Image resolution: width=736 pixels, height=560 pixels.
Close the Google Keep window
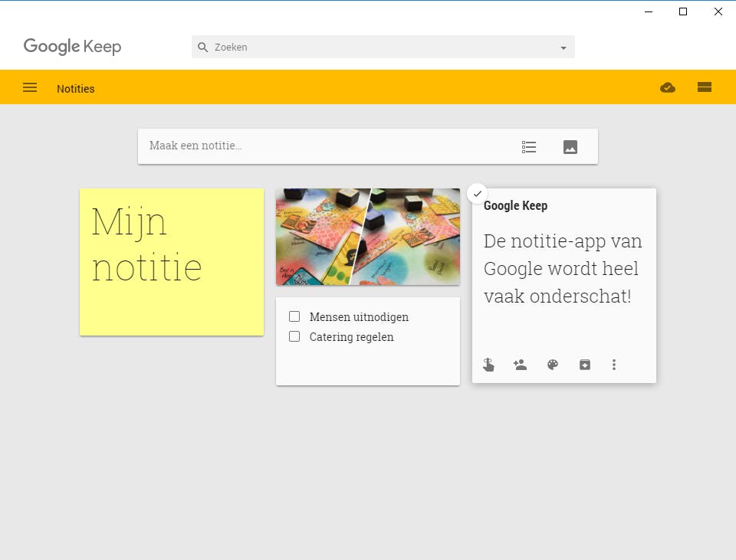(718, 11)
